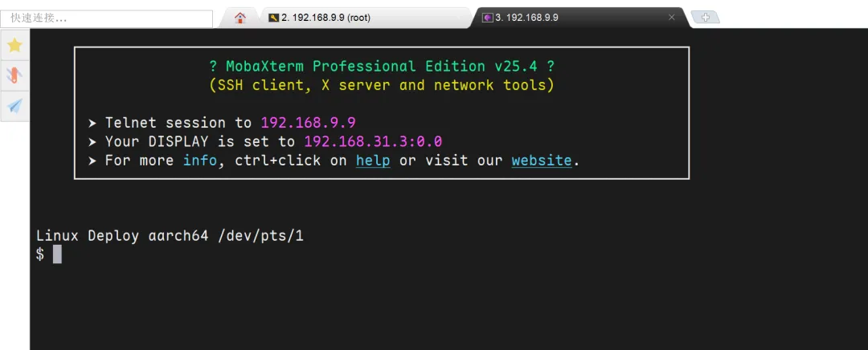Add a new tab with plus button
868x350 pixels.
tap(706, 17)
